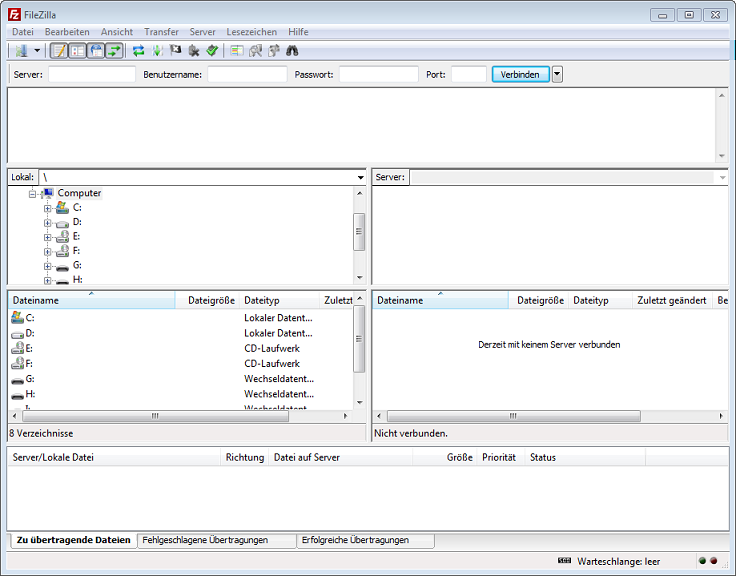Expand the E: drive tree node
Screen dimensions: 736x576
pos(47,238)
